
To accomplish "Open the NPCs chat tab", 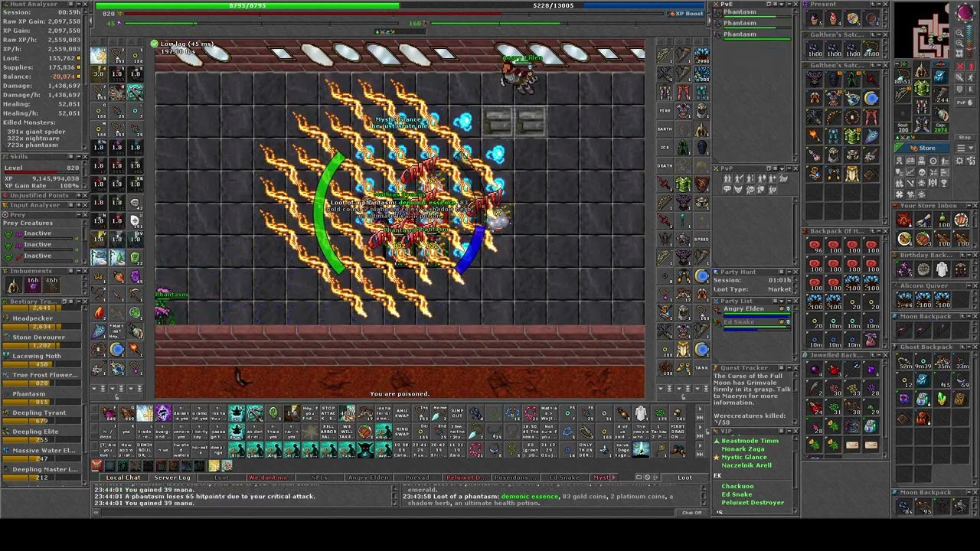I will click(x=319, y=478).
